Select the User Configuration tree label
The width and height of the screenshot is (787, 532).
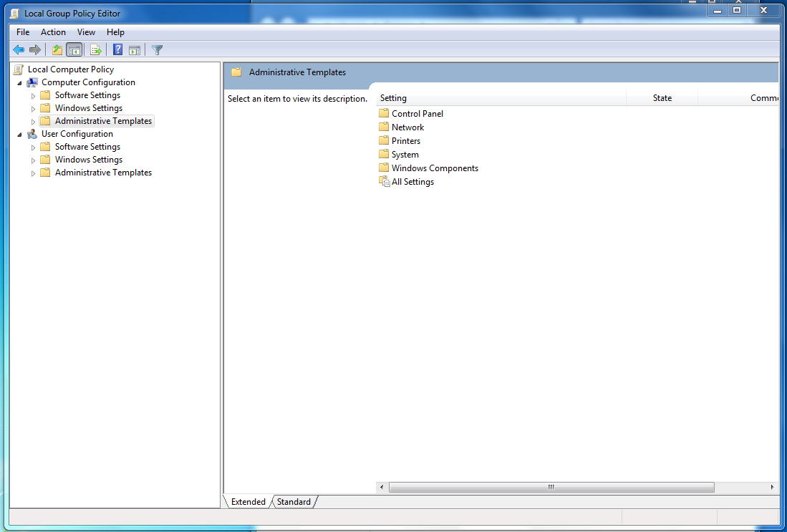tap(77, 134)
